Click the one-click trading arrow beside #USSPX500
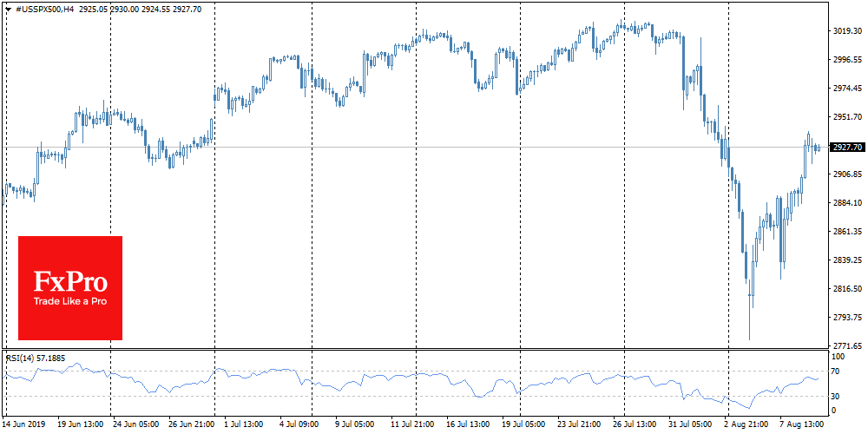 pos(6,8)
